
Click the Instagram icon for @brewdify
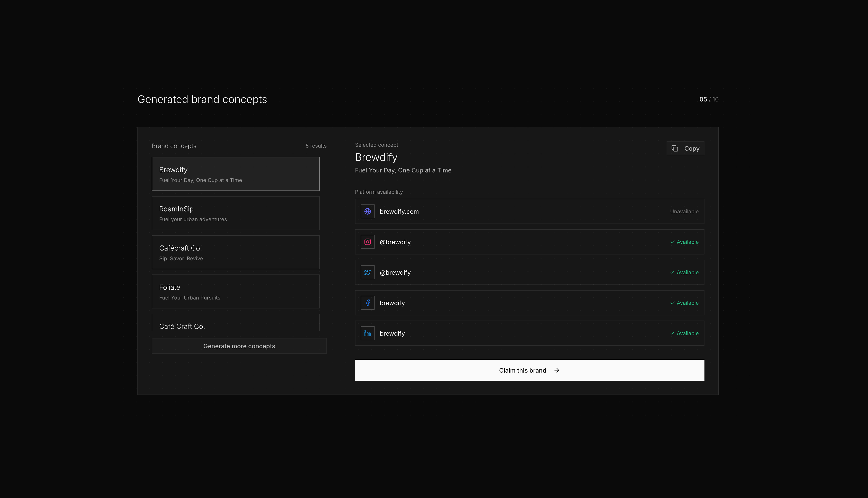368,242
